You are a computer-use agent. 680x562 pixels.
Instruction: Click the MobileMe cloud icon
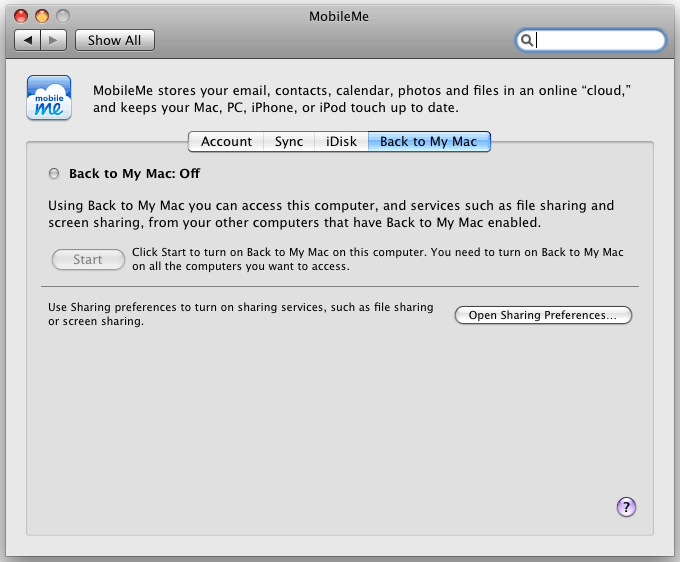click(49, 98)
